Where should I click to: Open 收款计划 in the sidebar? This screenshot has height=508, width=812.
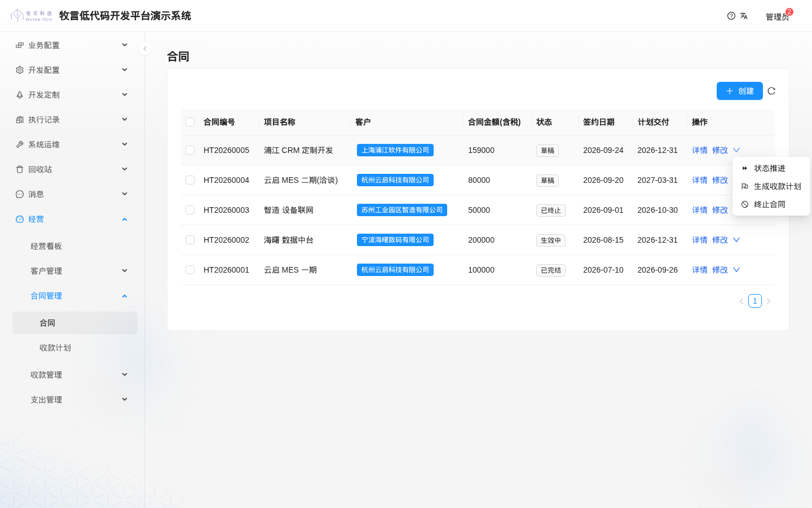tap(75, 348)
